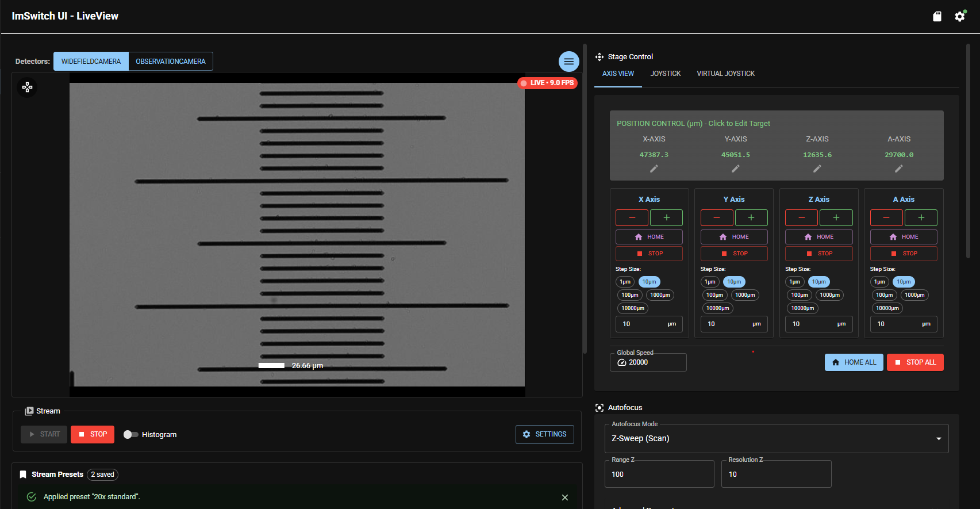The width and height of the screenshot is (980, 509).
Task: Open the live view hamburger menu
Action: pos(568,62)
